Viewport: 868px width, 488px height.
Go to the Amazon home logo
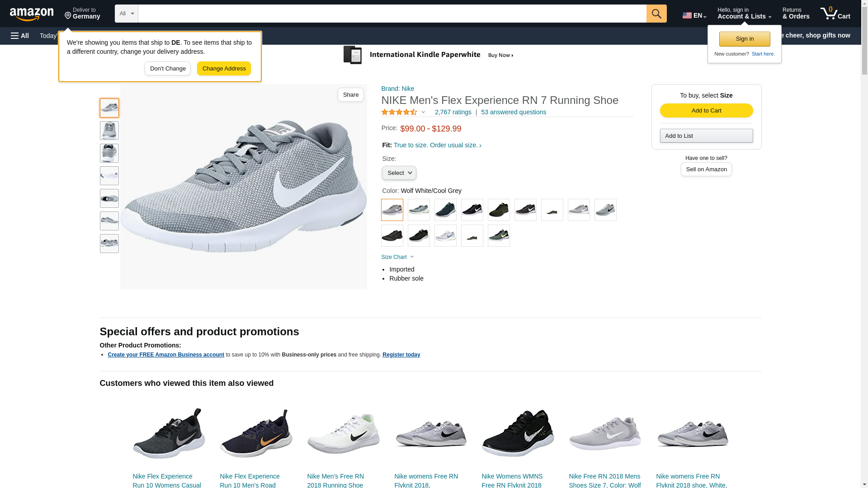point(32,14)
